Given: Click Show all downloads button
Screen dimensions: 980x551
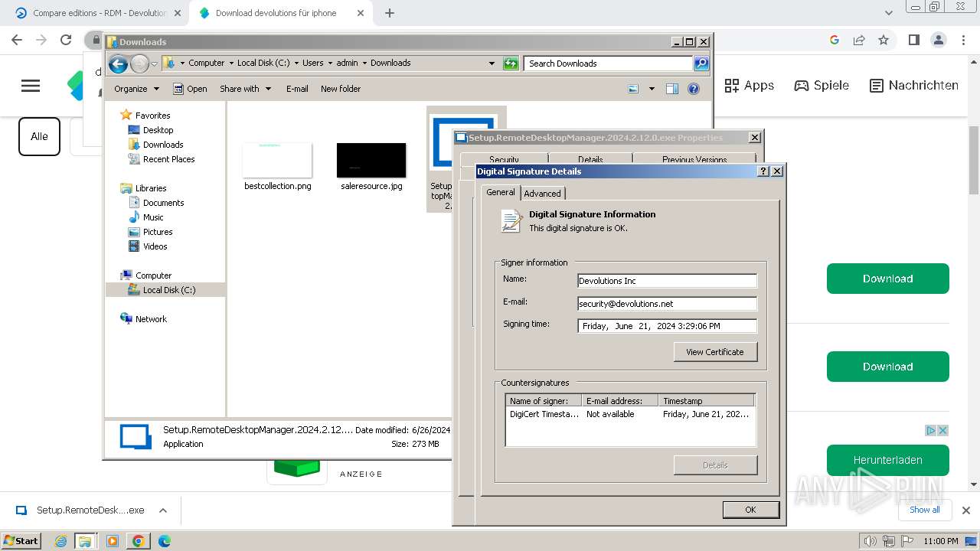Looking at the screenshot, I should pyautogui.click(x=925, y=510).
